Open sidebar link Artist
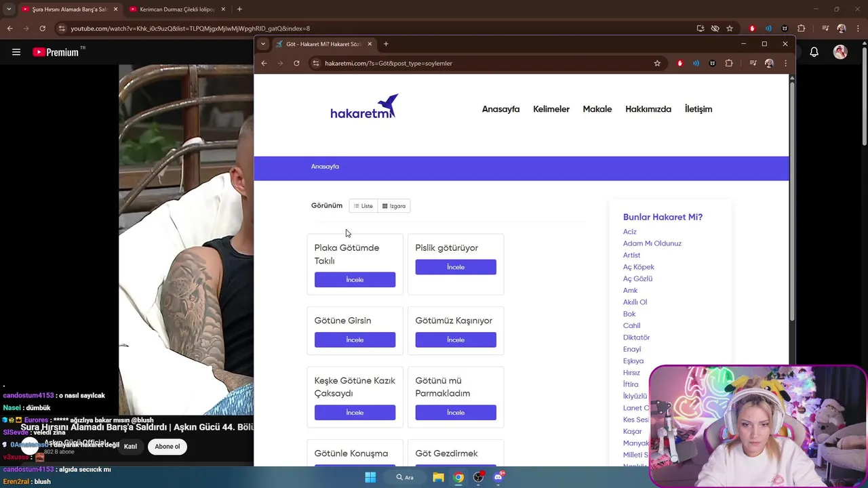Screen dimensions: 868x488 (631, 256)
